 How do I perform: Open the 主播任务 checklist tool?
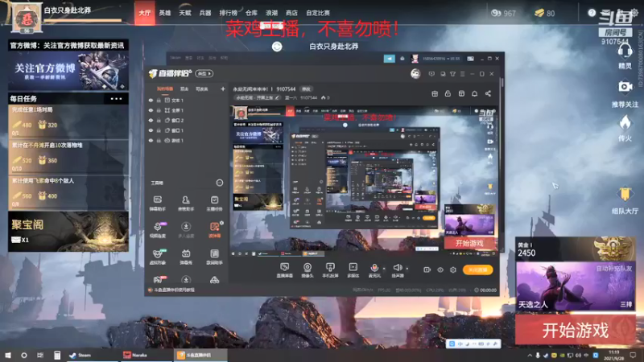click(x=214, y=203)
